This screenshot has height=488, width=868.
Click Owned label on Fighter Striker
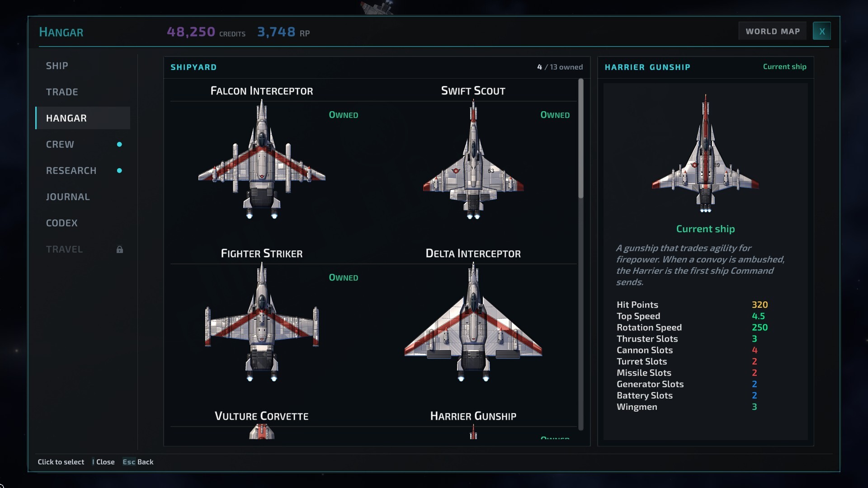344,277
